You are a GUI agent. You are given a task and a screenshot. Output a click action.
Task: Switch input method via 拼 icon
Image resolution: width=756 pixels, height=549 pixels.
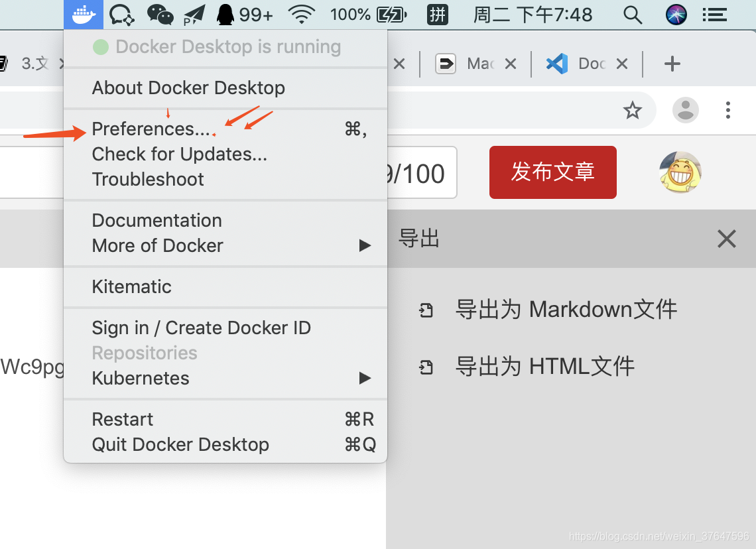click(x=438, y=15)
